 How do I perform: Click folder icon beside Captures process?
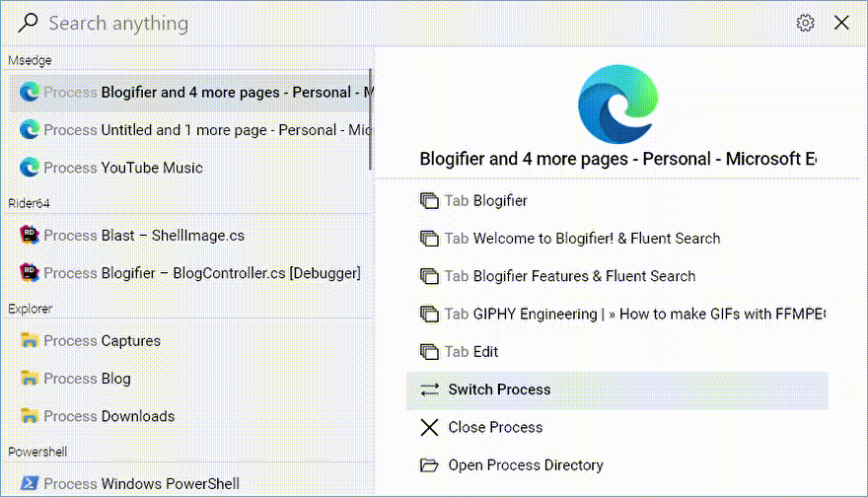tap(30, 340)
